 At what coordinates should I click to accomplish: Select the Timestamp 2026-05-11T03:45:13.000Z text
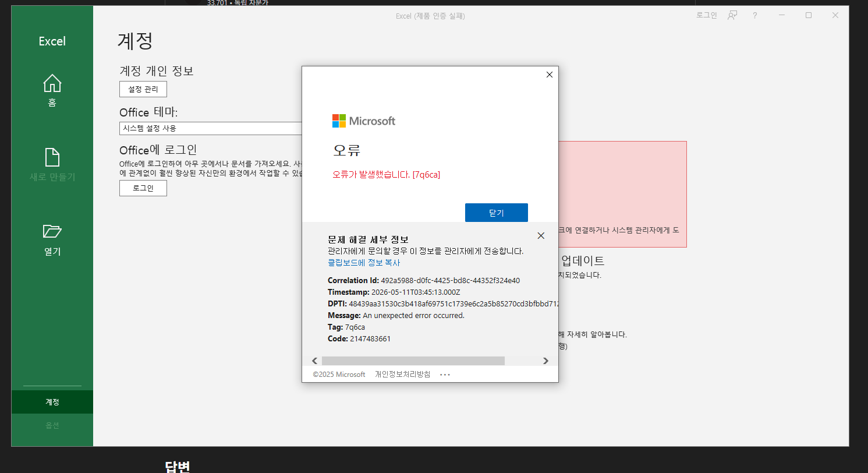pos(416,292)
